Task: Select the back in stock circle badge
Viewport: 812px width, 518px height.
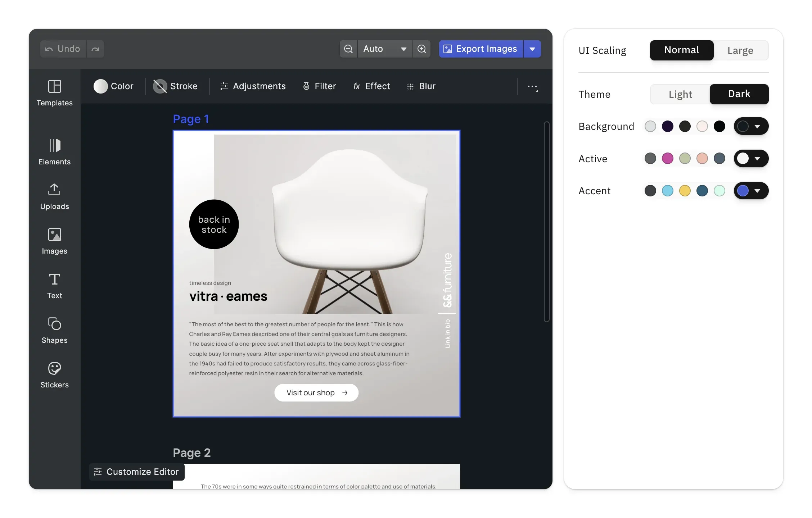Action: tap(214, 224)
